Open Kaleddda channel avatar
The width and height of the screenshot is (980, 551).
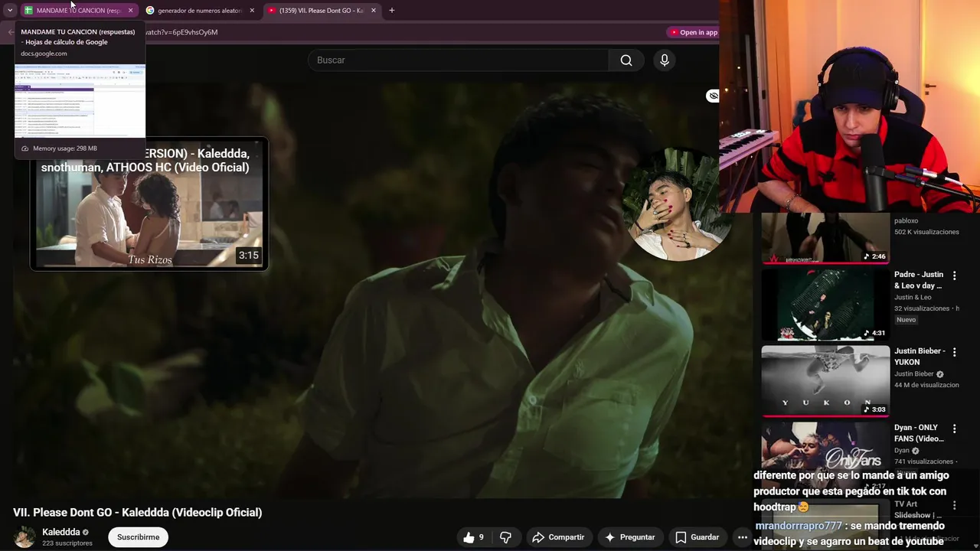(x=24, y=537)
